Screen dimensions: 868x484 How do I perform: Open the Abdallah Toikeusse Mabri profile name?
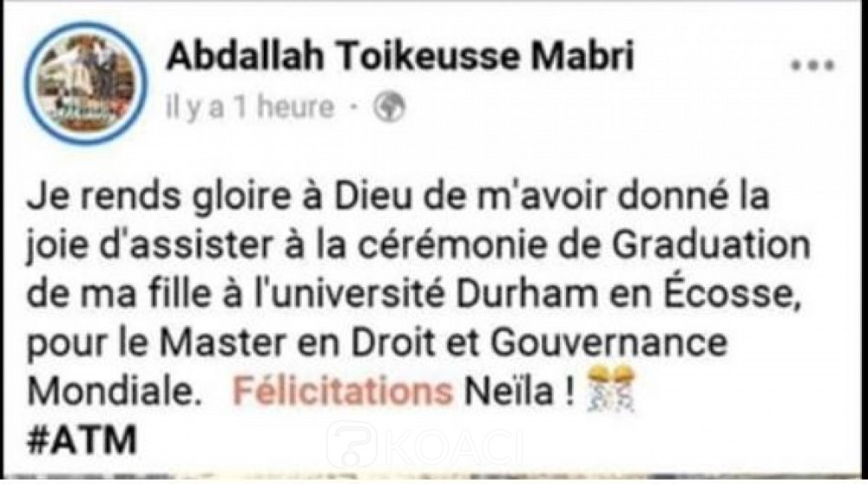[x=399, y=57]
